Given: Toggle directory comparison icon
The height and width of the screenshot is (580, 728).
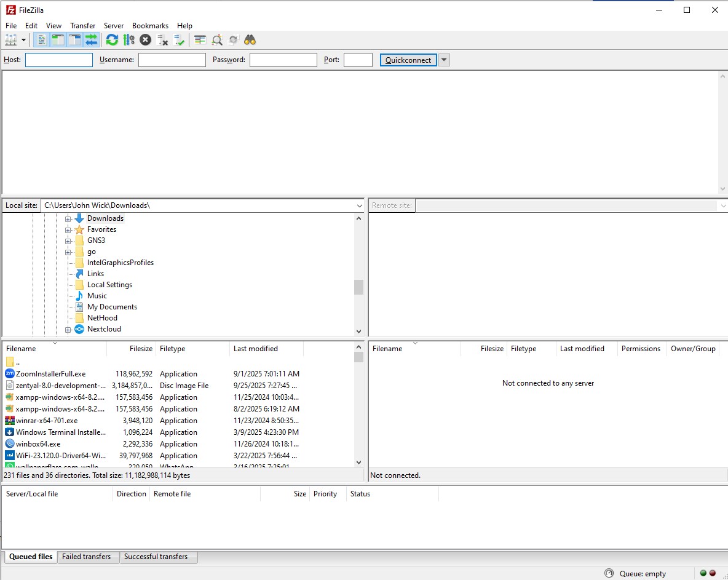Looking at the screenshot, I should tap(217, 40).
